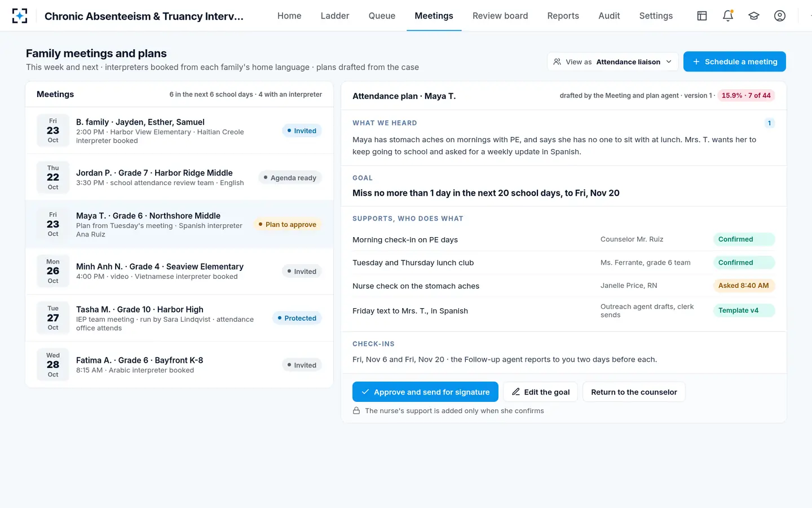The image size is (812, 508).
Task: Open Tasha M. Grade 10 meeting
Action: [179, 318]
